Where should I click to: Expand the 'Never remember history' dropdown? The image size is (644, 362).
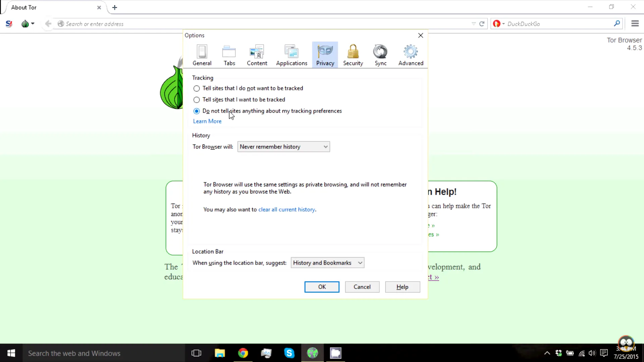point(283,147)
